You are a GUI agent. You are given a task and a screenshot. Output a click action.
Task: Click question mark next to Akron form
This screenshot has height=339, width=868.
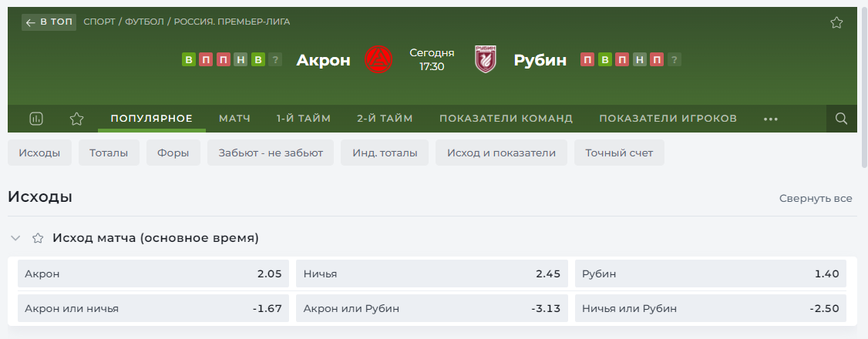(x=276, y=59)
